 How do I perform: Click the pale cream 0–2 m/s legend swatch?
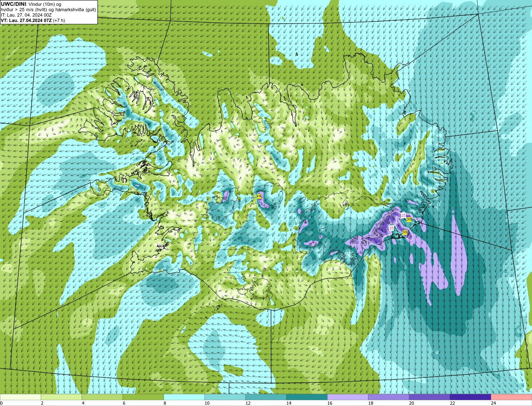[20, 397]
